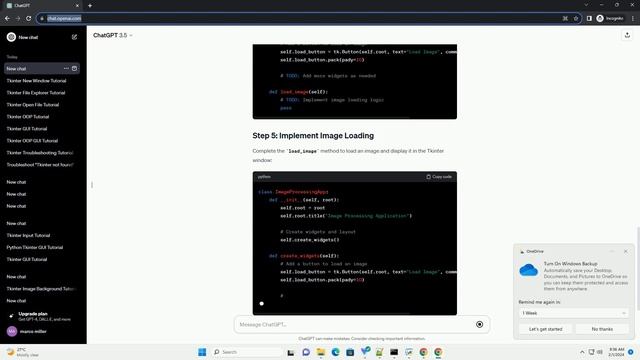Open a new browser tab with plus

(x=90, y=6)
